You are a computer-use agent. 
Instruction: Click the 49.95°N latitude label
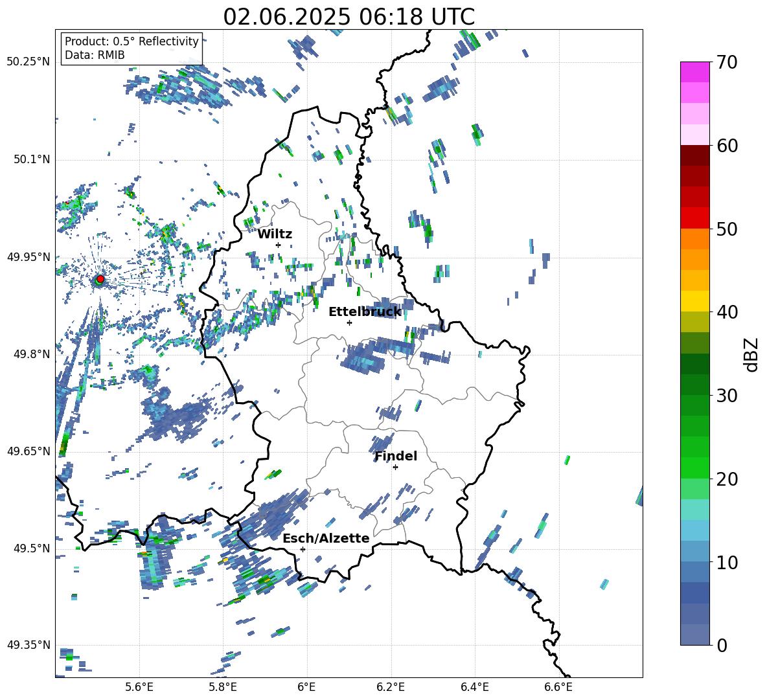tap(29, 256)
